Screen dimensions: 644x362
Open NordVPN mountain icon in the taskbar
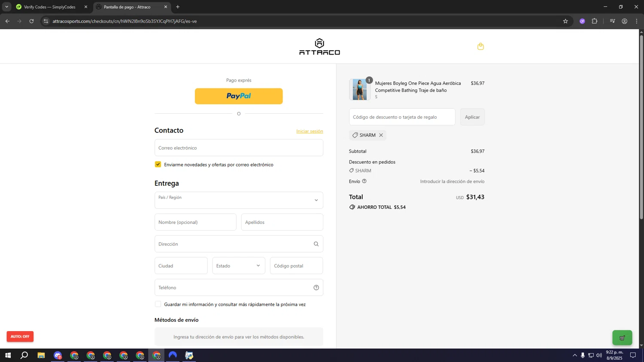[173, 355]
